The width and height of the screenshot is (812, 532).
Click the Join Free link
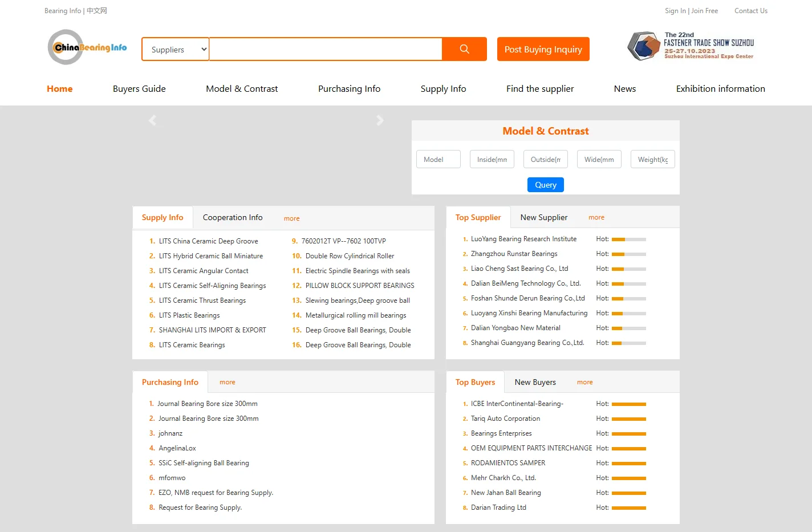click(704, 11)
